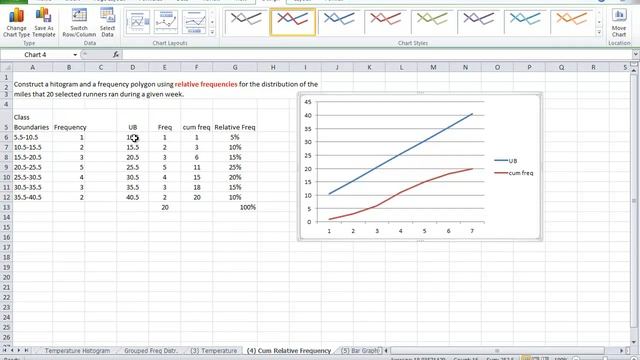Open the Temperature Hitogram sheet tab

pos(77,351)
